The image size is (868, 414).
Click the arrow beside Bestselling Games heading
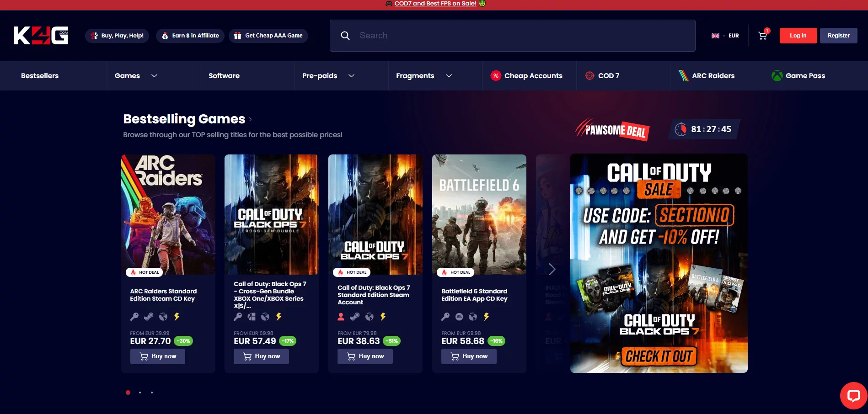[x=250, y=119]
